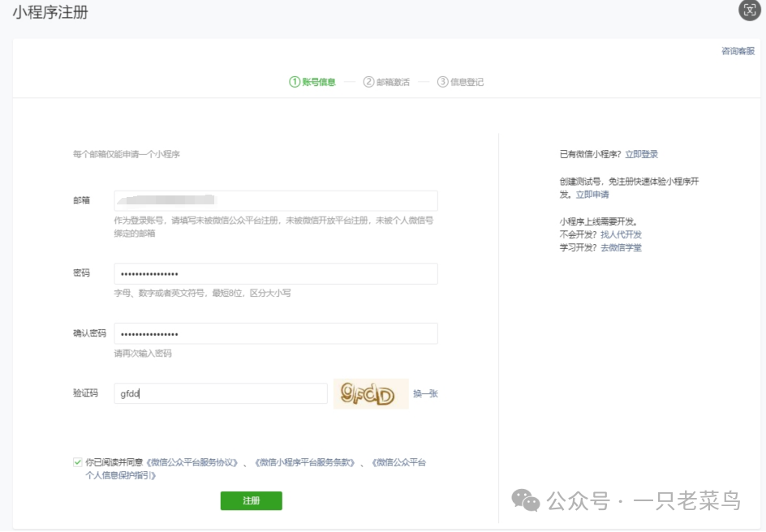Viewport: 766px width, 532px height.
Task: Select step 3 信息登记
Action: click(x=460, y=82)
